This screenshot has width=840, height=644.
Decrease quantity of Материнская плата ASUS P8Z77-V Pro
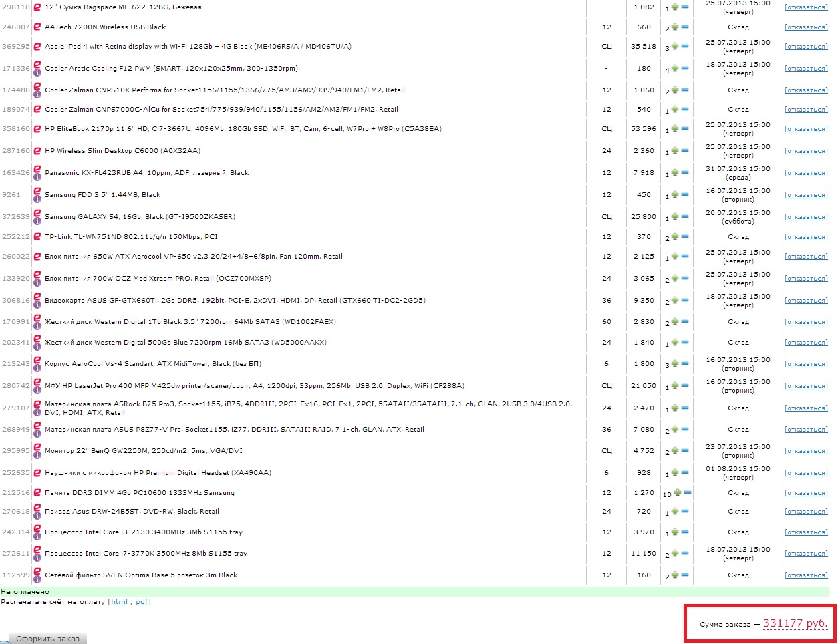point(685,430)
